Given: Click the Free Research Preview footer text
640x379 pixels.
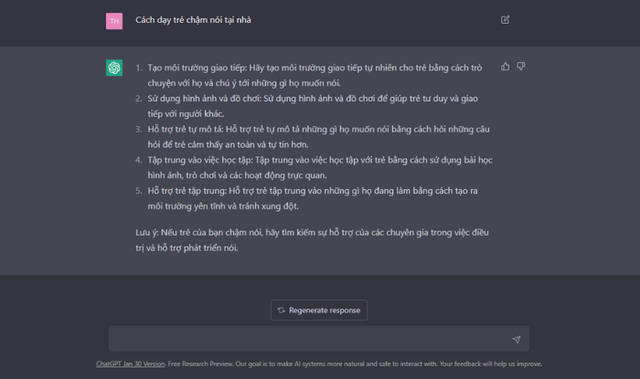Looking at the screenshot, I should (x=355, y=364).
